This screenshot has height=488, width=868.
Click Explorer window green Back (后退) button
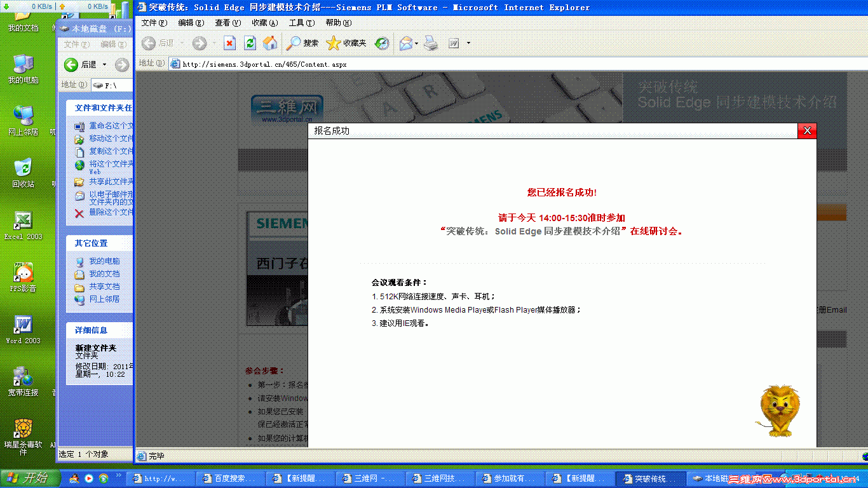pos(80,64)
